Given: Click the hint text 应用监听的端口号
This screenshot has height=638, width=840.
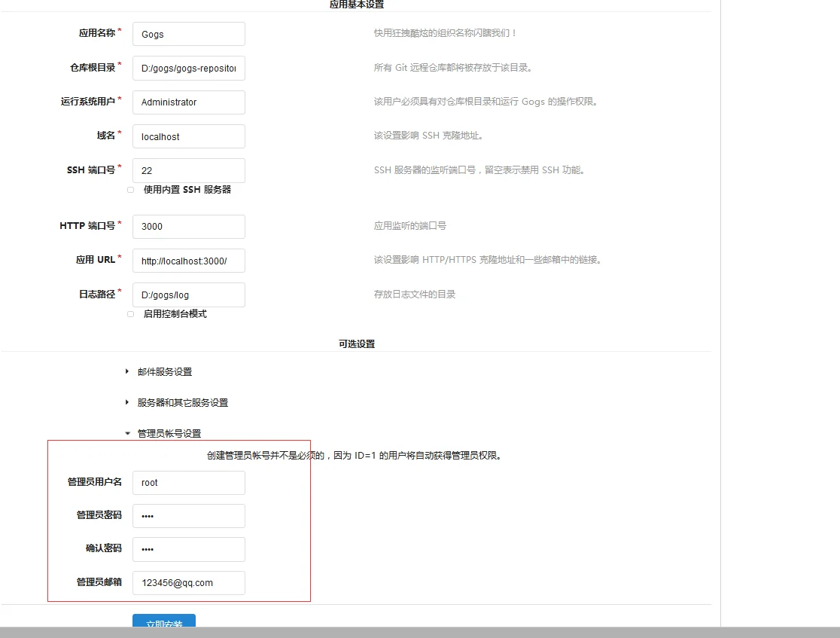Looking at the screenshot, I should [409, 226].
